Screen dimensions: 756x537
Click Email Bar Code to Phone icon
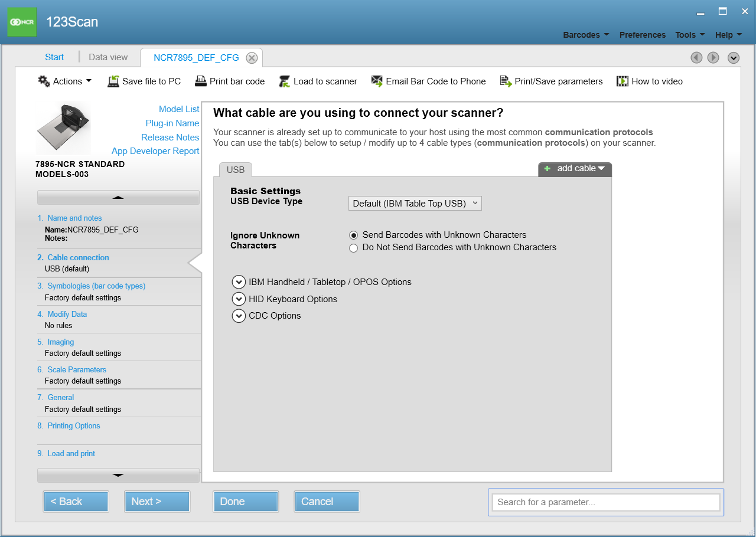click(x=377, y=81)
